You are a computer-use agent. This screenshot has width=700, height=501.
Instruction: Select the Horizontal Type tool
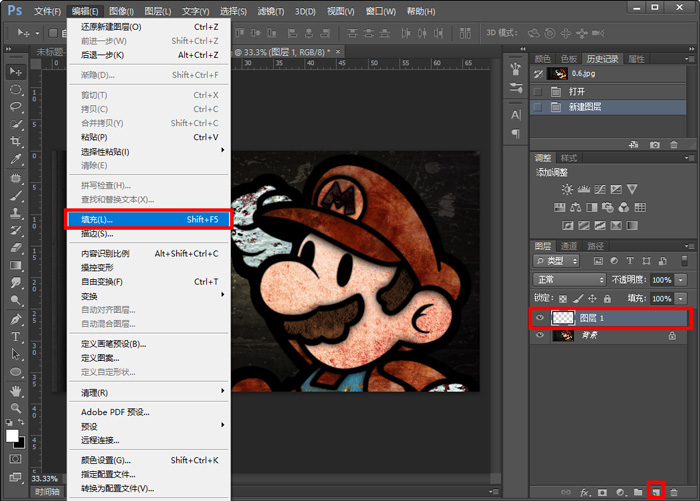[16, 337]
